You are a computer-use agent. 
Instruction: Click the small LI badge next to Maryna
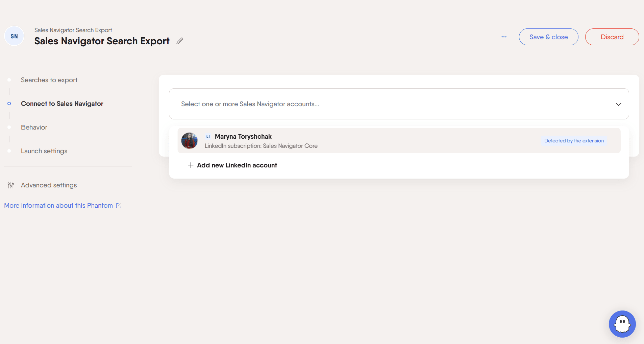pyautogui.click(x=208, y=137)
